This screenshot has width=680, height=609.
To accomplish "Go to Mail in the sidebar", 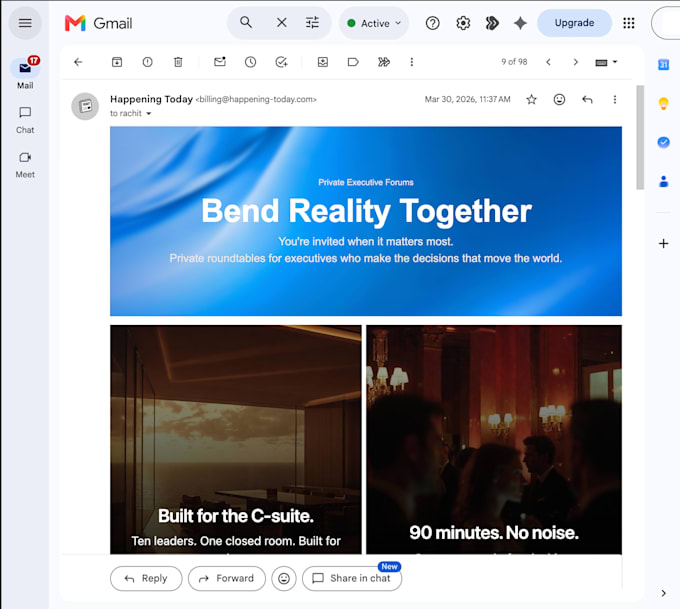I will (25, 73).
